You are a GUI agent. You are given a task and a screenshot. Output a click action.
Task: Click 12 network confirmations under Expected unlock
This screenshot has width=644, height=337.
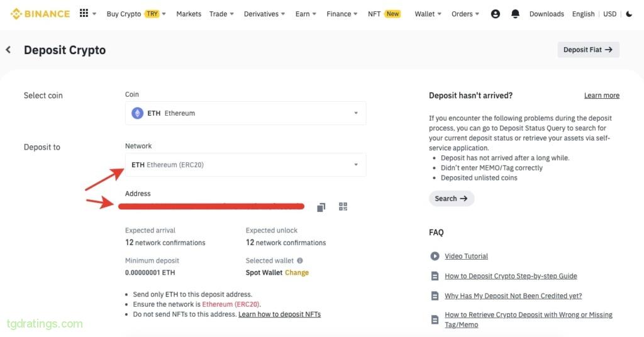click(286, 243)
